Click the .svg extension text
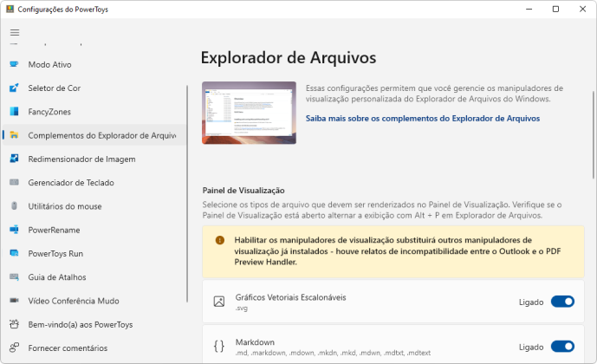 point(242,308)
